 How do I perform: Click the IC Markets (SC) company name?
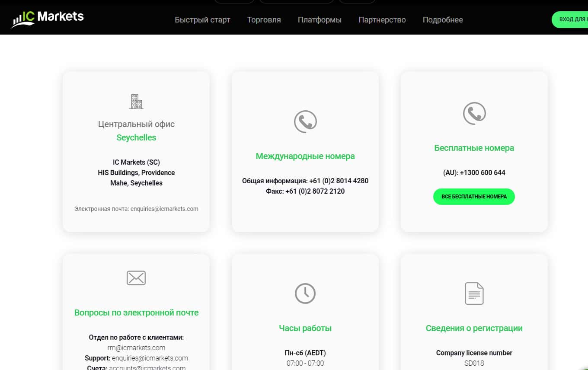click(x=136, y=162)
